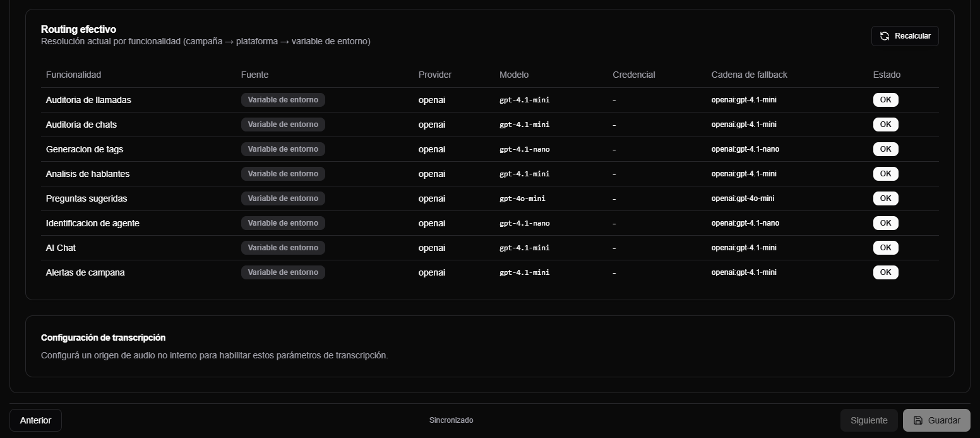The height and width of the screenshot is (438, 980).
Task: Click Variable de entorno badge for Alertas de campana
Action: point(283,272)
